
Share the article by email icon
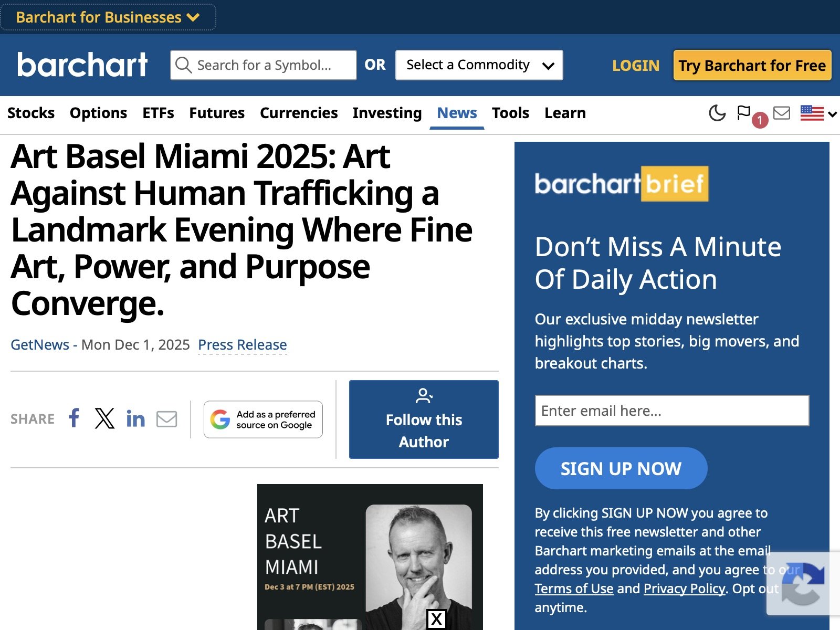167,419
